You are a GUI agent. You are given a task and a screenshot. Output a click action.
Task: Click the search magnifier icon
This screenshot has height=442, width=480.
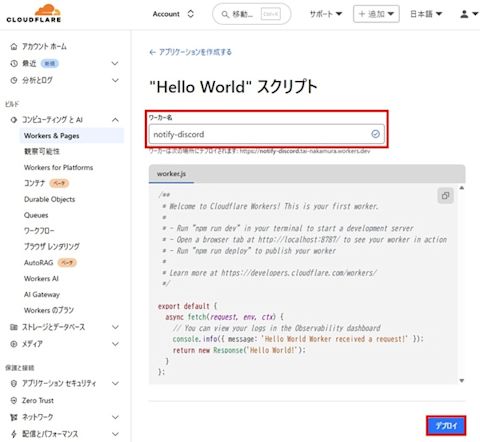coord(225,14)
